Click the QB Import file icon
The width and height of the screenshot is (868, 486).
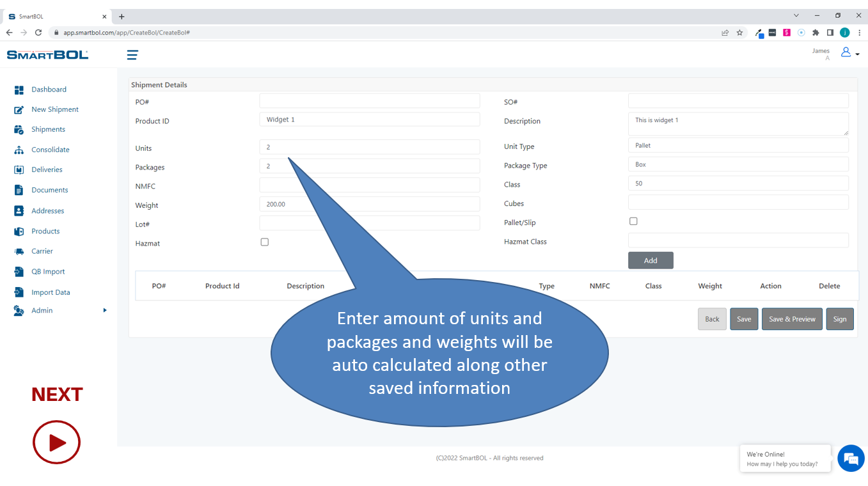pos(19,272)
